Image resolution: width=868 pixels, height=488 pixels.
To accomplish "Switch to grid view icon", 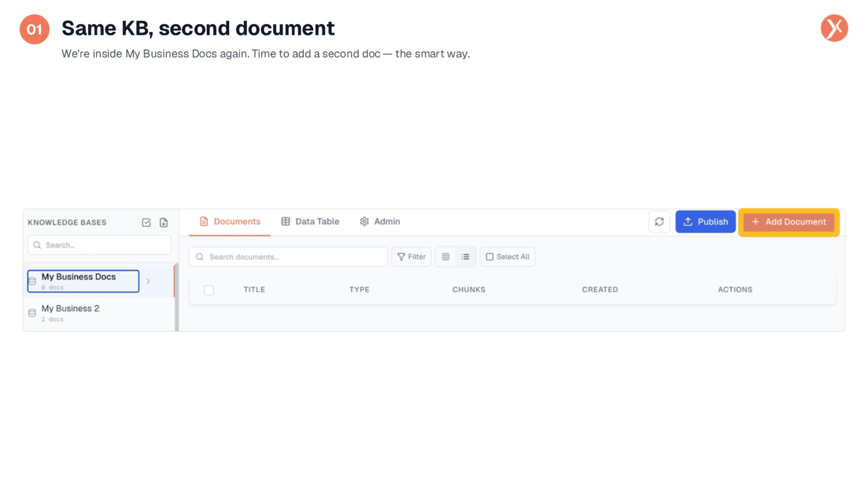I will [x=445, y=257].
